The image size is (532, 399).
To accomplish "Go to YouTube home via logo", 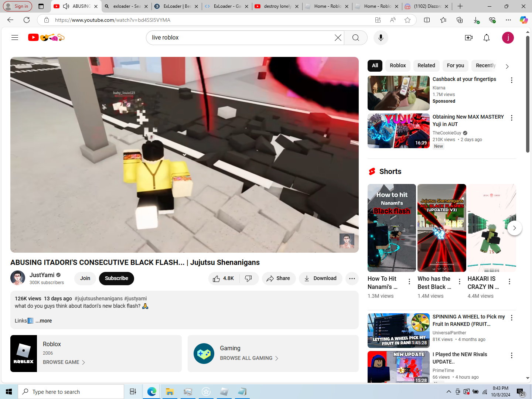I will click(46, 37).
